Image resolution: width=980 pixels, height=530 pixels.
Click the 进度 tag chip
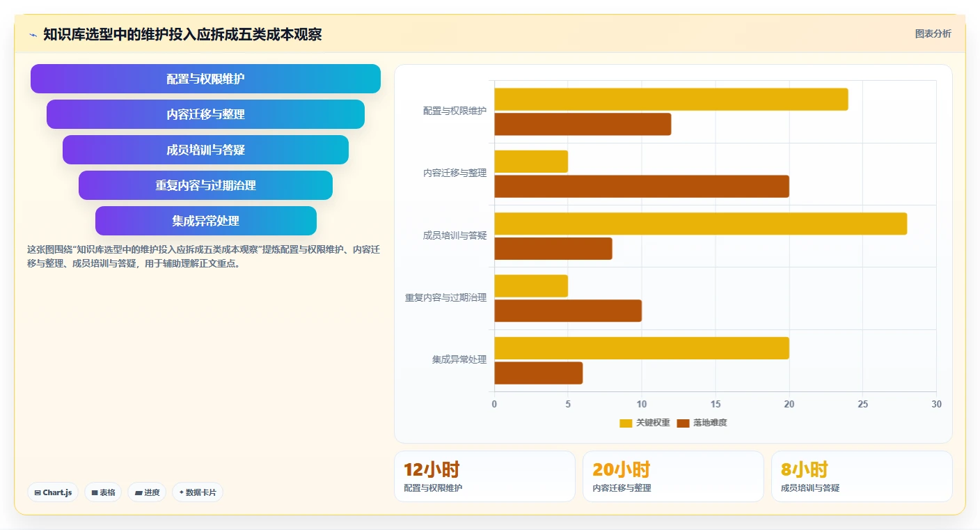tap(147, 492)
